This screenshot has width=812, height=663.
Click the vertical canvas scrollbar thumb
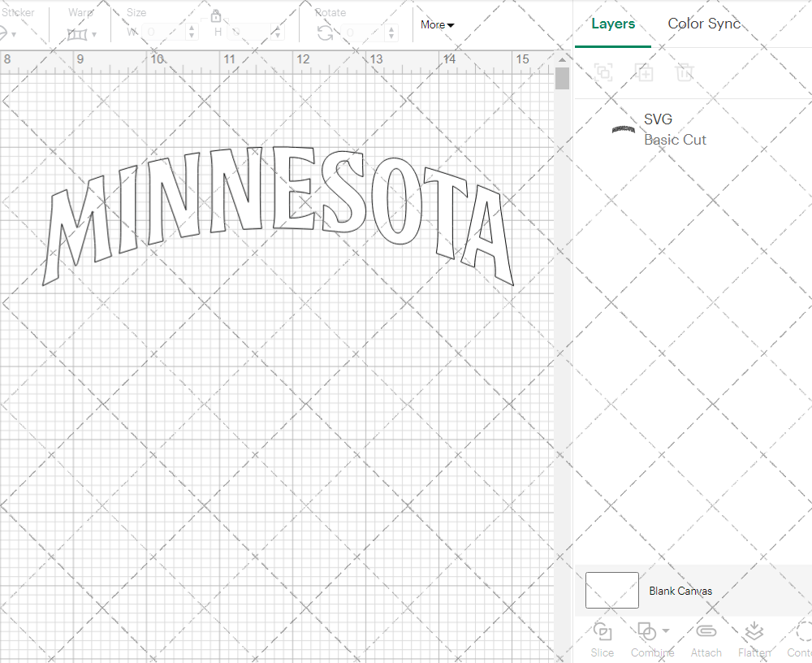(562, 79)
